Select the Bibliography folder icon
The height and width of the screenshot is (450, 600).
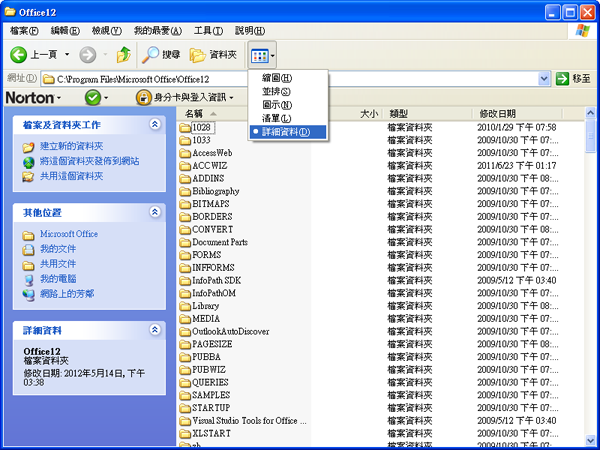click(x=185, y=191)
